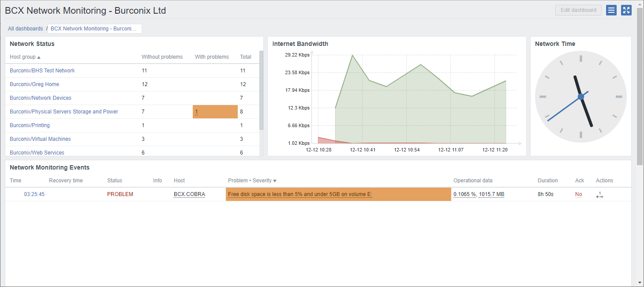Click the With problems column header
Viewport: 644px width, 287px height.
pyautogui.click(x=212, y=57)
